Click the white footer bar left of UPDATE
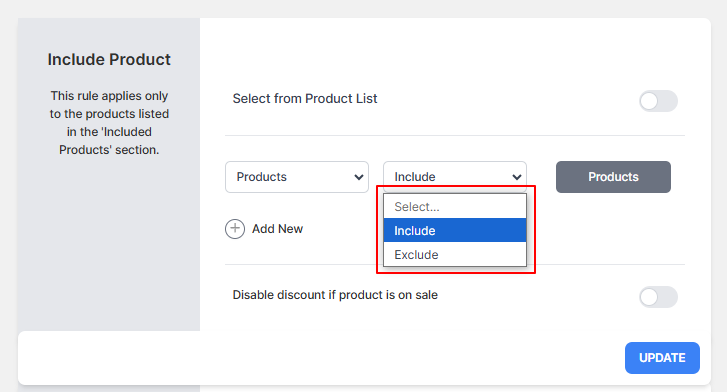727x392 pixels. [321, 358]
